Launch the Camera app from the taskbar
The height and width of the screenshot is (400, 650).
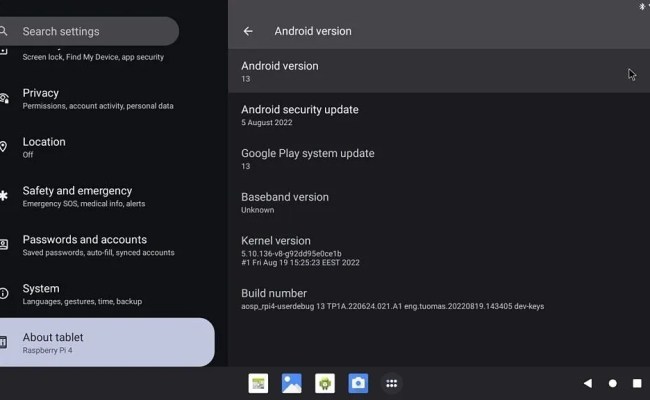coord(358,383)
